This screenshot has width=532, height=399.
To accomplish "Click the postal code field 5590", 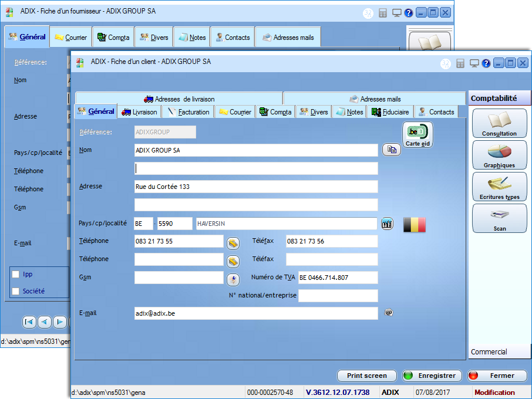I will pos(175,224).
